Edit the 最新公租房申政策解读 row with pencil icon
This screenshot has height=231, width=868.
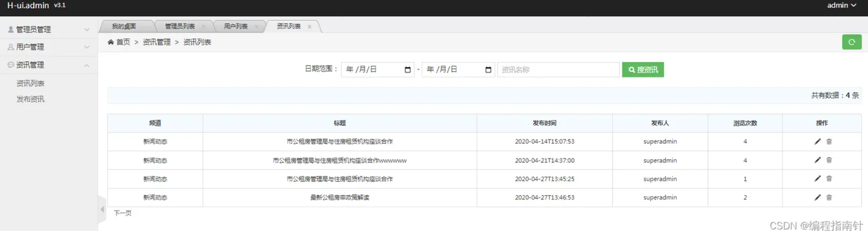[818, 198]
